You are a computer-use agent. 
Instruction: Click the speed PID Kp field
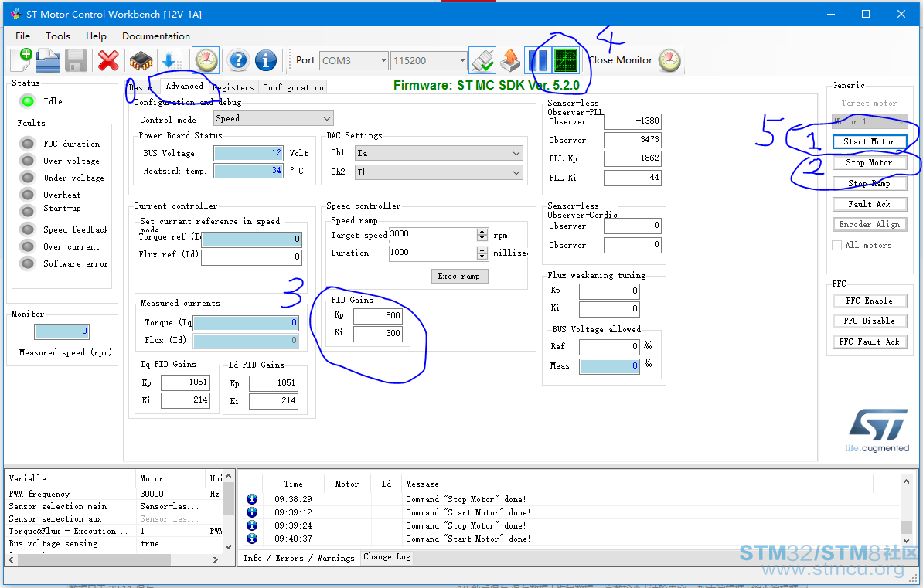[x=378, y=315]
